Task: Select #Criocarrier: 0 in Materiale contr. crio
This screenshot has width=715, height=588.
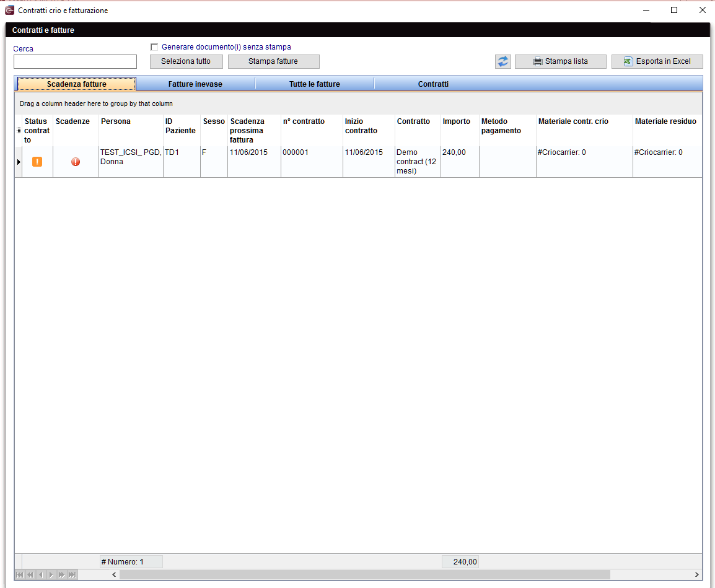Action: [x=585, y=162]
